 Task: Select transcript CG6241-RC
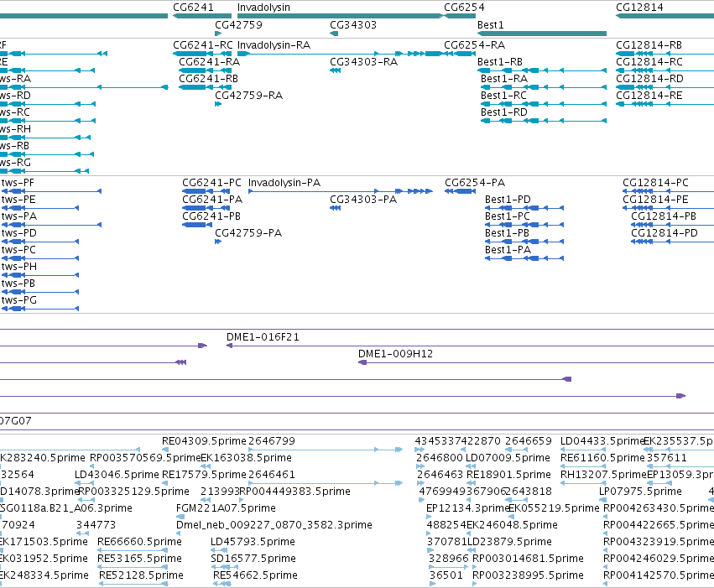pyautogui.click(x=203, y=45)
